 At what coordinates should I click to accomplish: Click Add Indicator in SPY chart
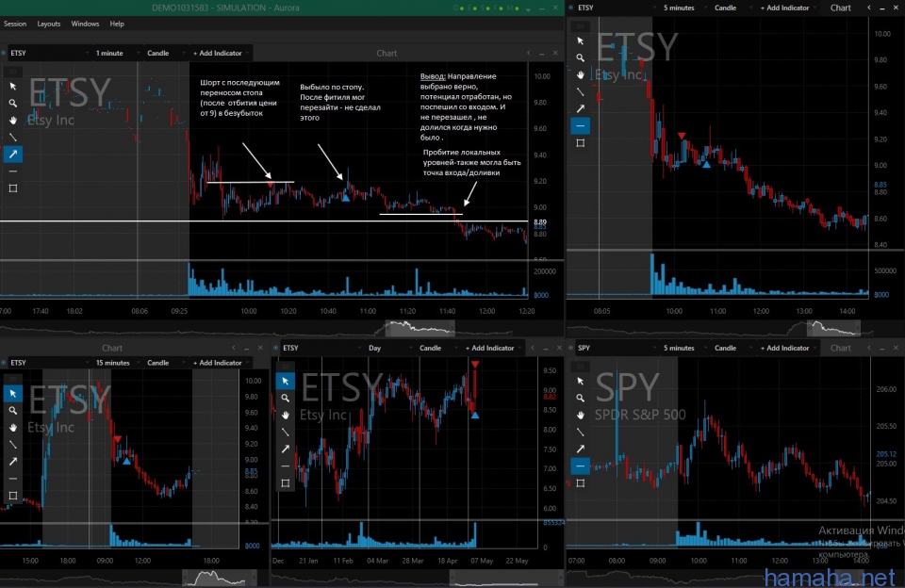pyautogui.click(x=787, y=348)
